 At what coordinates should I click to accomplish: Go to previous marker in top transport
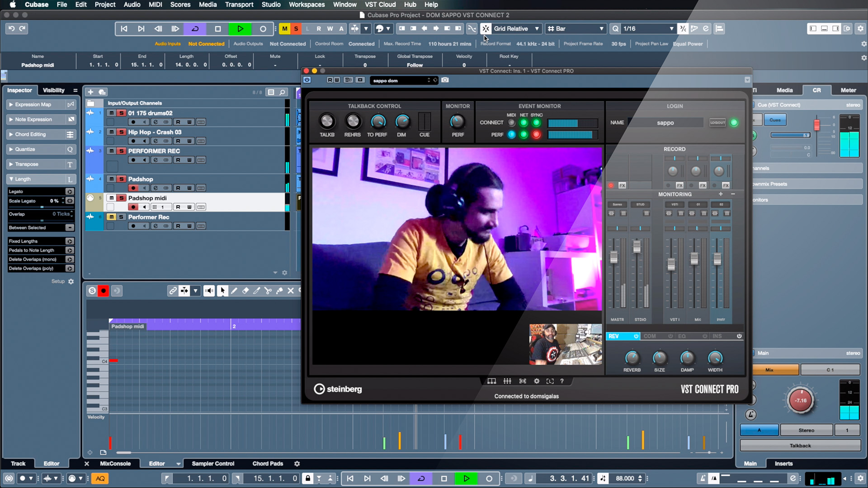pyautogui.click(x=124, y=28)
